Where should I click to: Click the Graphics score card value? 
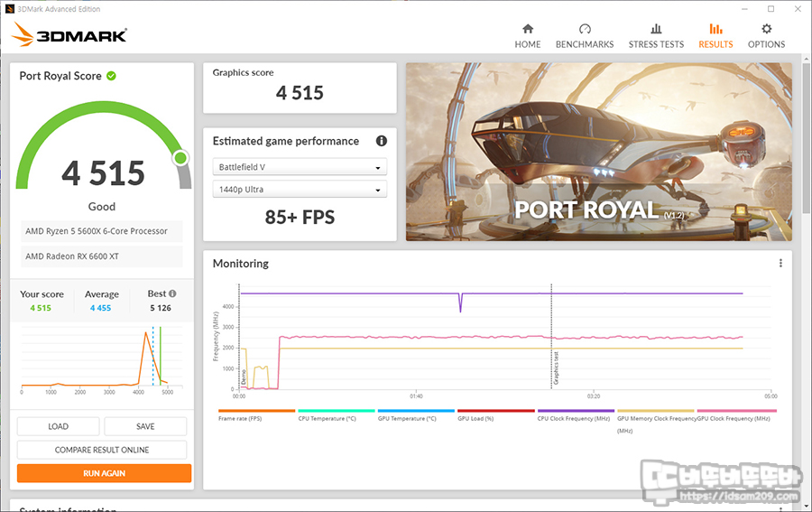coord(300,93)
